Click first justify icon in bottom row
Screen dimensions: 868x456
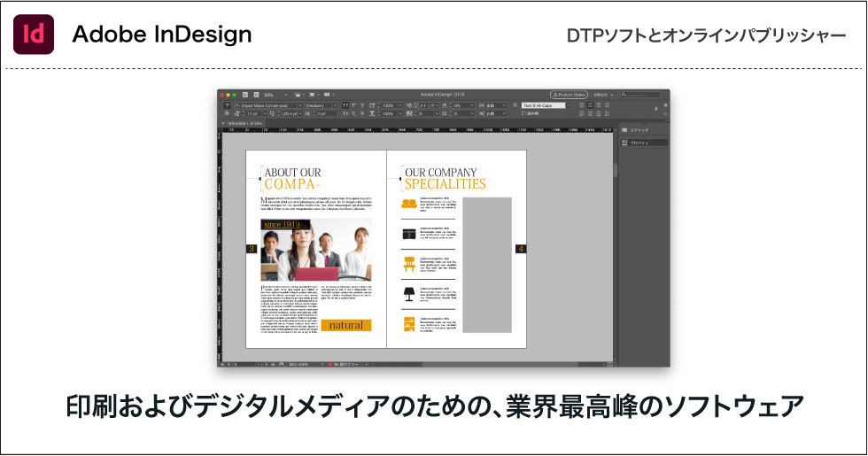tap(581, 113)
